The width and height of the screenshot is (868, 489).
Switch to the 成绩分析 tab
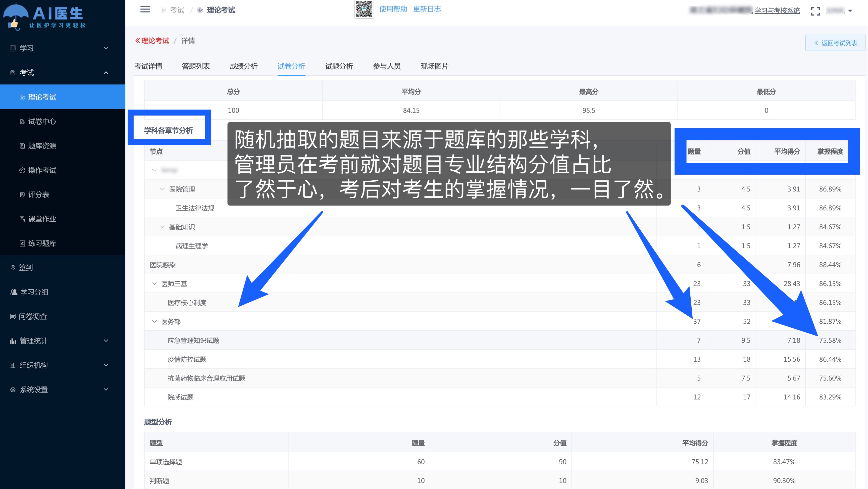pos(244,66)
